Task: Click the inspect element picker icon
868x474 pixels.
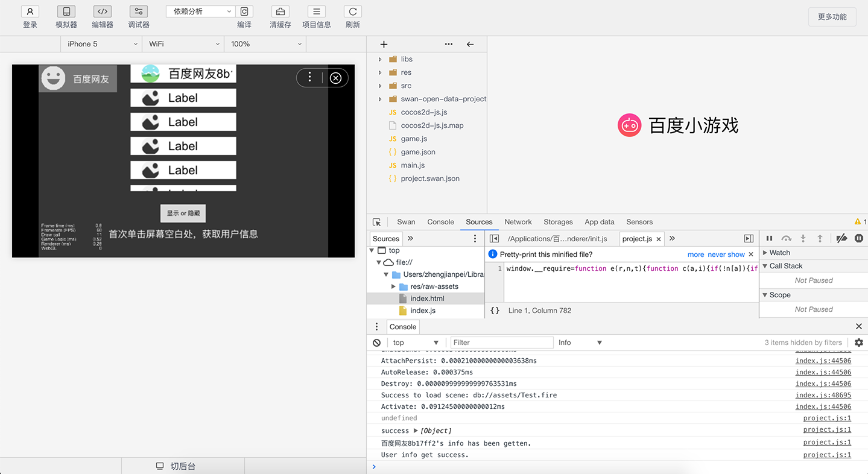Action: [377, 222]
